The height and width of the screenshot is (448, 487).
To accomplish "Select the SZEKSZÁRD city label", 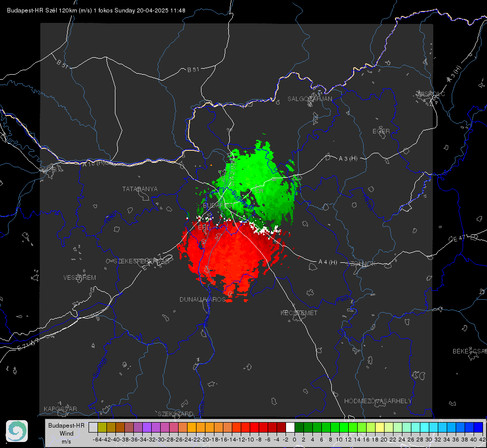I will coord(176,414).
